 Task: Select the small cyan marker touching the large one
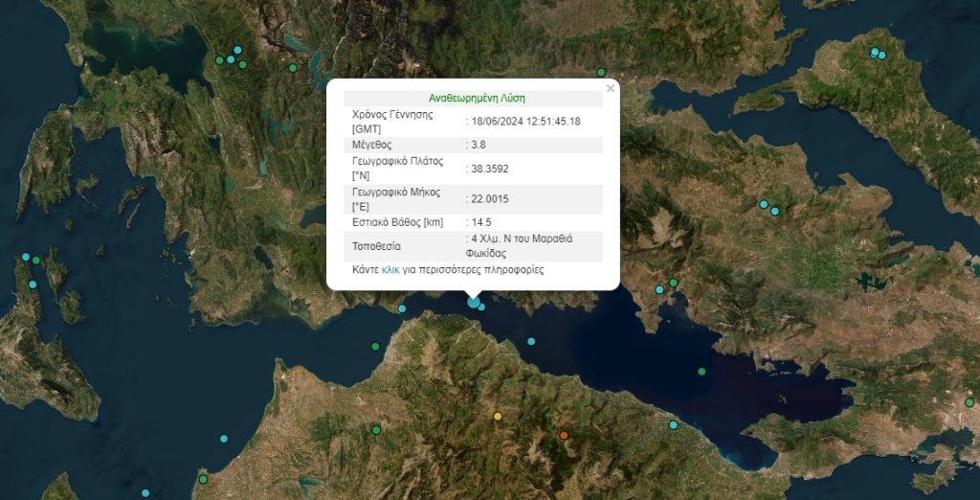pos(482,307)
